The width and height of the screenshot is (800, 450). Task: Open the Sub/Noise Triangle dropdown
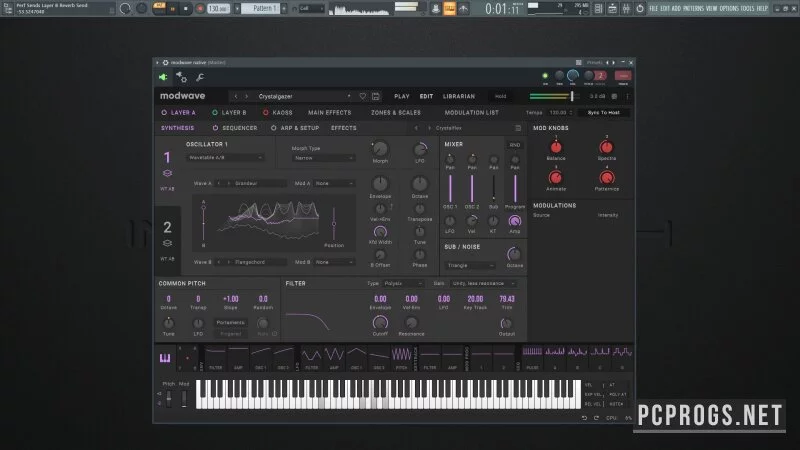[x=469, y=265]
